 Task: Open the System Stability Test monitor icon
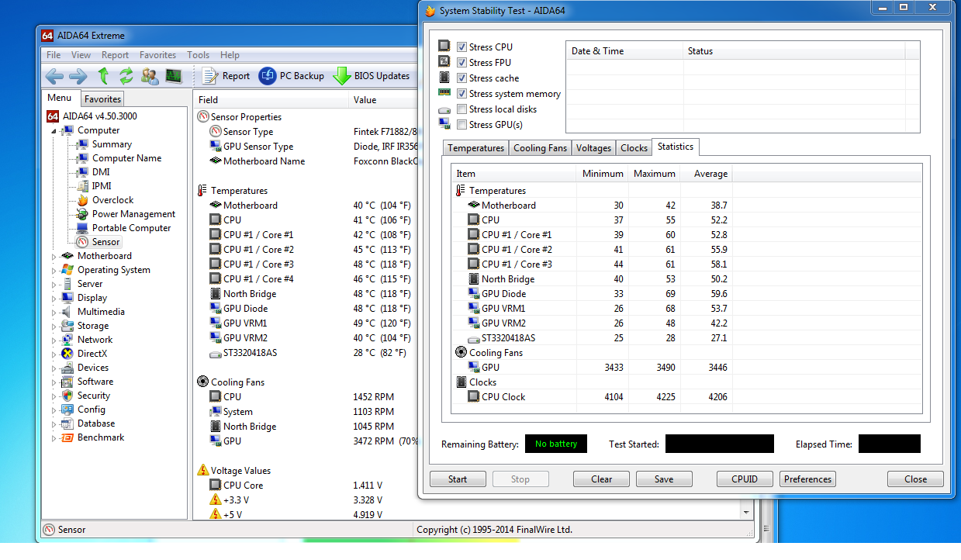click(173, 76)
